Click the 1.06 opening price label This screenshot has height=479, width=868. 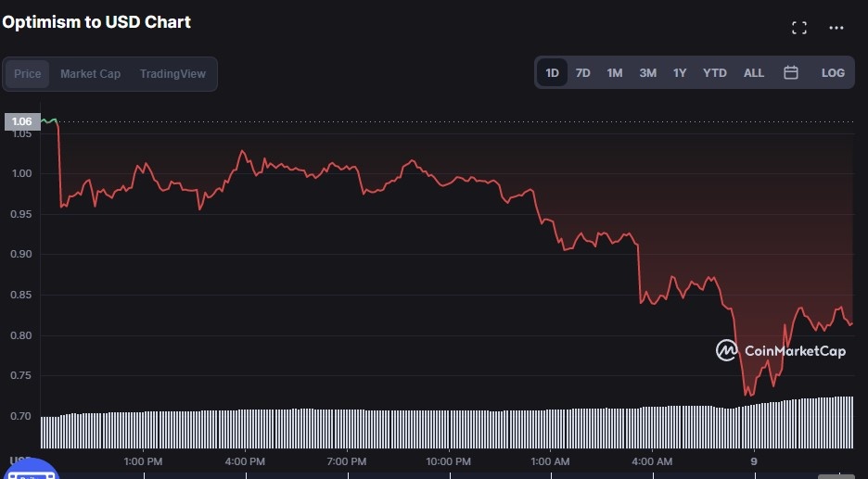22,121
